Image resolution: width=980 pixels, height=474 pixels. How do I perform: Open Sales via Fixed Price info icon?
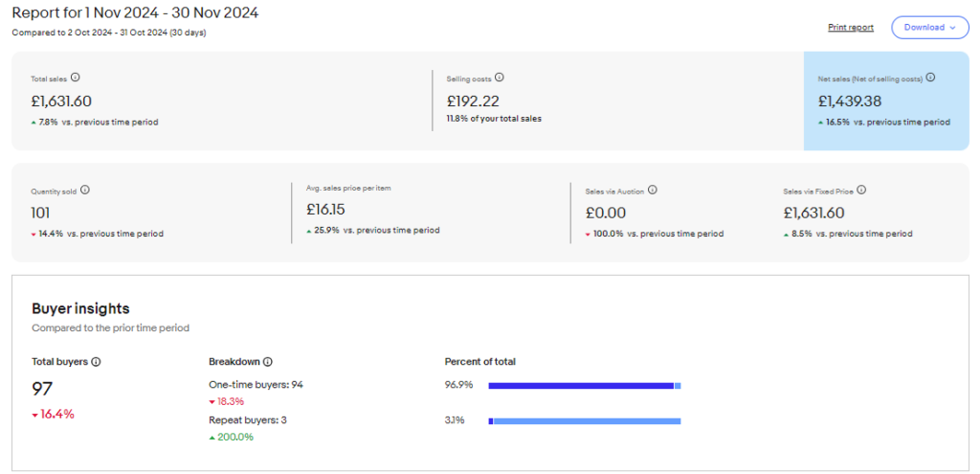point(861,191)
